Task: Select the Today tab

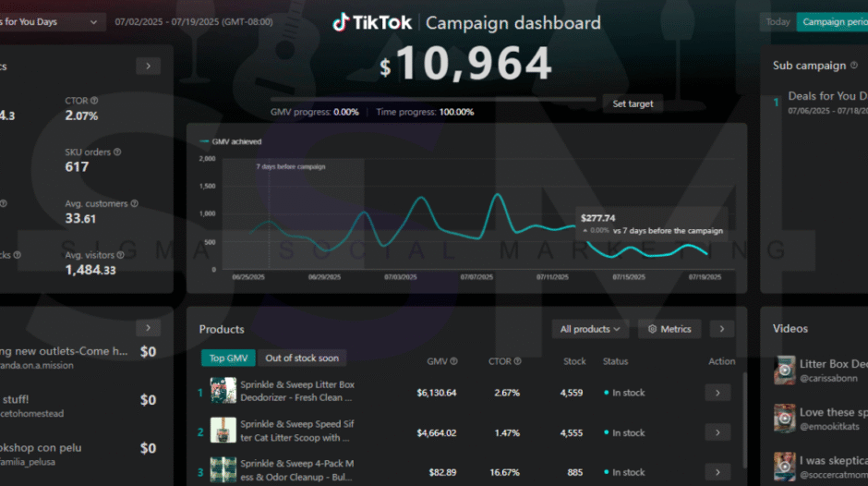Action: pyautogui.click(x=778, y=21)
